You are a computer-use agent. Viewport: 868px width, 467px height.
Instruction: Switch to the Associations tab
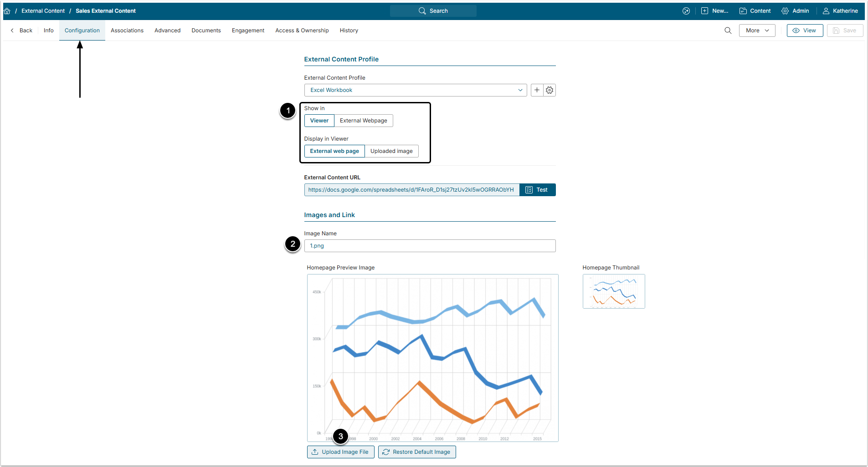127,30
